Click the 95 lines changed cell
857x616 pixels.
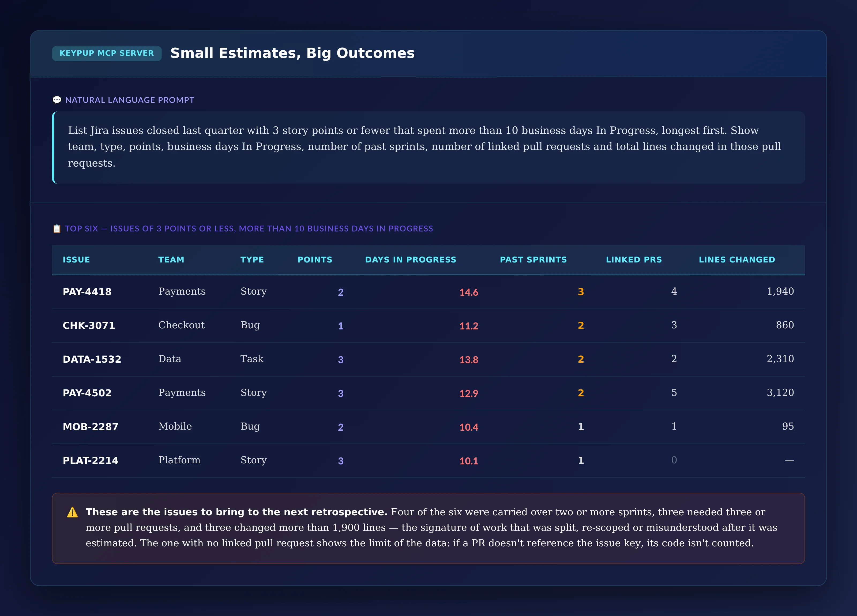pyautogui.click(x=788, y=426)
